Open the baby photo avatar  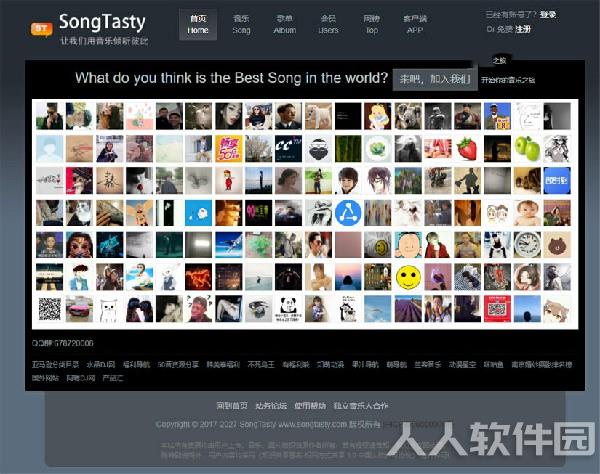pyautogui.click(x=527, y=213)
